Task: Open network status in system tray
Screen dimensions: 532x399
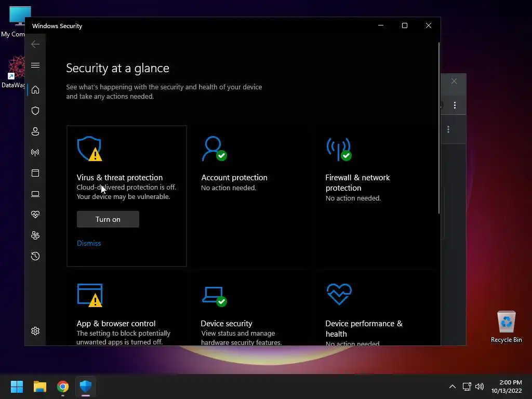Action: coord(467,387)
